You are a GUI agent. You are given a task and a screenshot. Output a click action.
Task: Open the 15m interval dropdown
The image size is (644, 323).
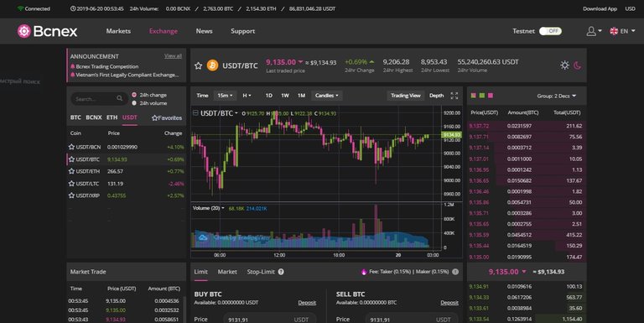(225, 96)
